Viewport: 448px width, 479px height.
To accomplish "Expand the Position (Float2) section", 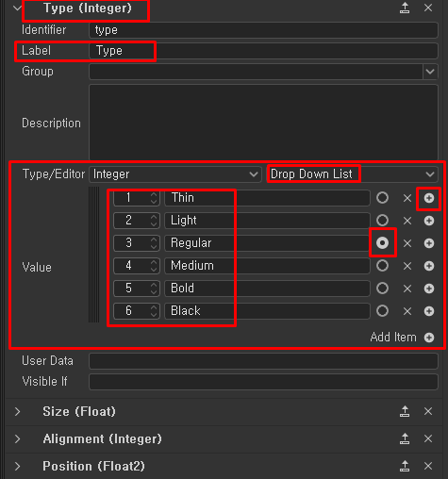I will point(17,466).
